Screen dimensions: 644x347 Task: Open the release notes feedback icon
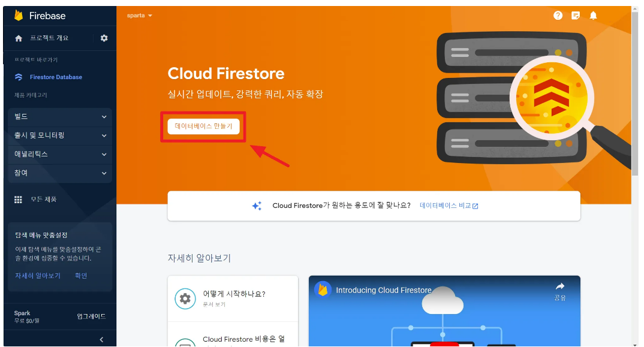pos(576,16)
